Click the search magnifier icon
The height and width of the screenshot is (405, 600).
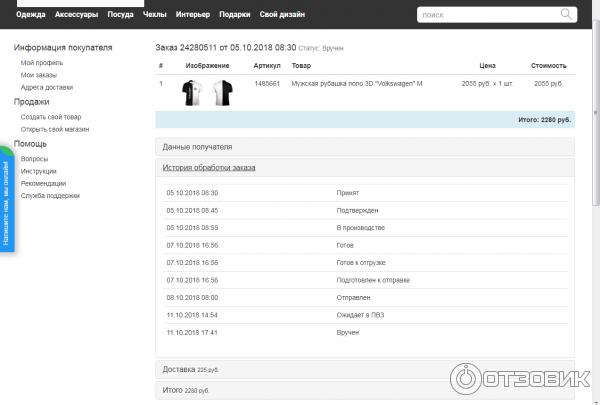pyautogui.click(x=567, y=14)
